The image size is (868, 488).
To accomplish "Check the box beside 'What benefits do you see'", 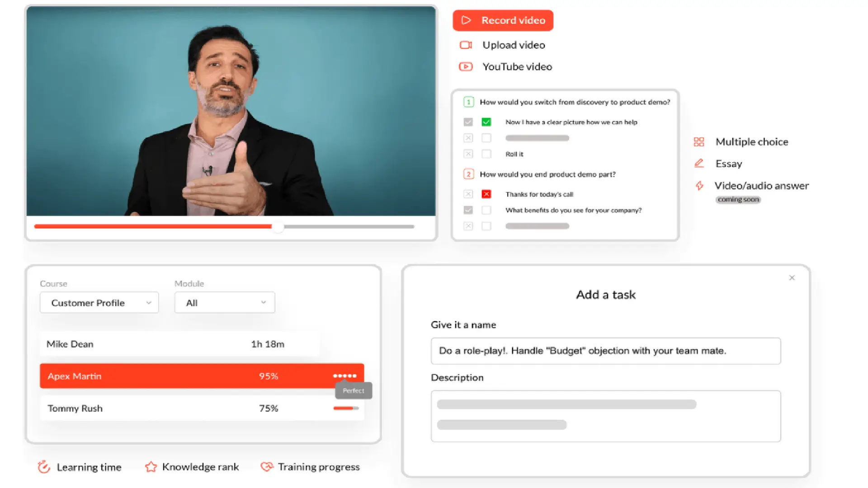I will coord(486,210).
